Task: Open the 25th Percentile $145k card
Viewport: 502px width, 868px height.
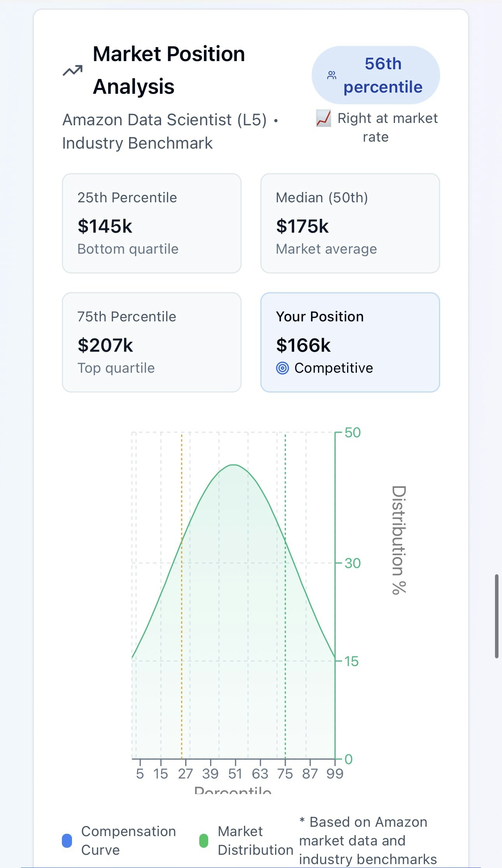Action: point(152,223)
